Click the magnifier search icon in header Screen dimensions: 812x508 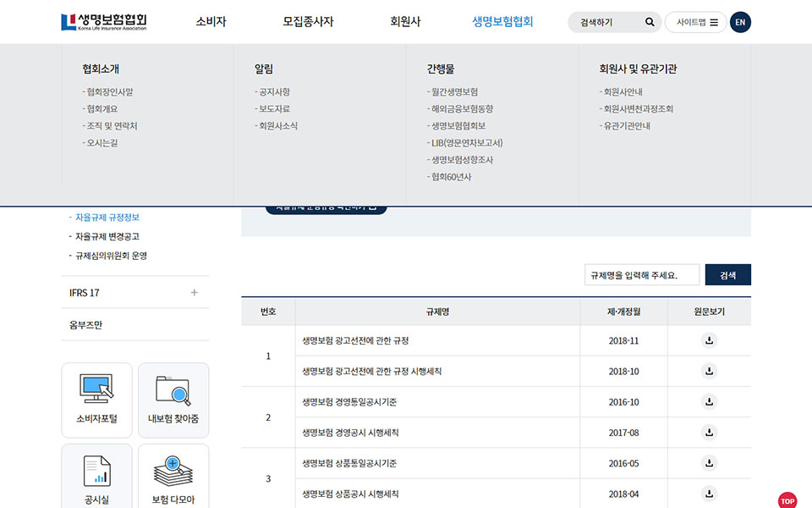tap(650, 22)
